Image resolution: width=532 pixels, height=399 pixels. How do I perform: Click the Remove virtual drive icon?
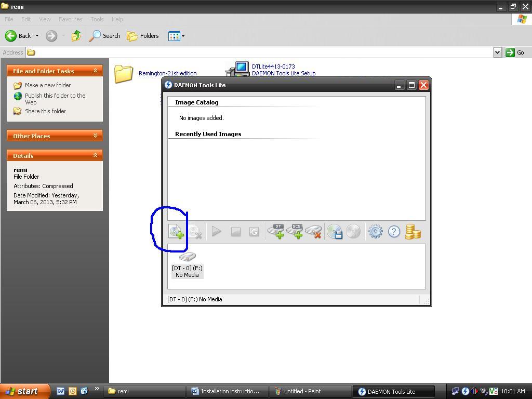coord(313,232)
